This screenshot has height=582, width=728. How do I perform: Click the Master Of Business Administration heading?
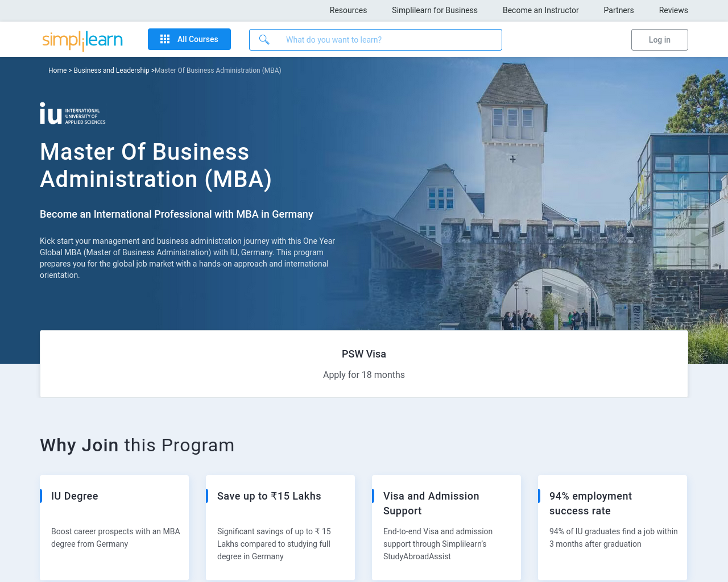(x=156, y=165)
